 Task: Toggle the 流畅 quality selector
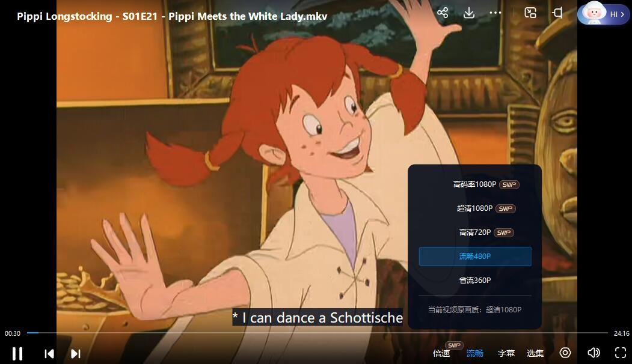[x=475, y=353]
